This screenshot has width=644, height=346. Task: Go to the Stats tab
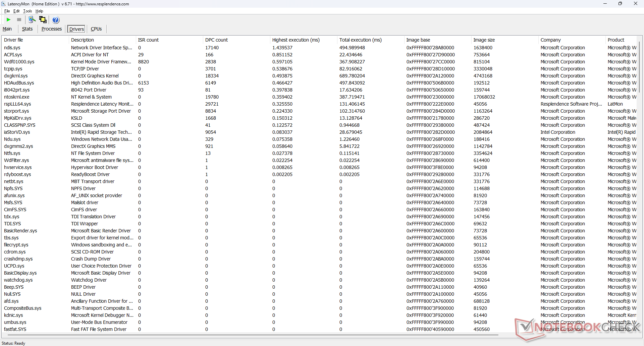pos(27,29)
